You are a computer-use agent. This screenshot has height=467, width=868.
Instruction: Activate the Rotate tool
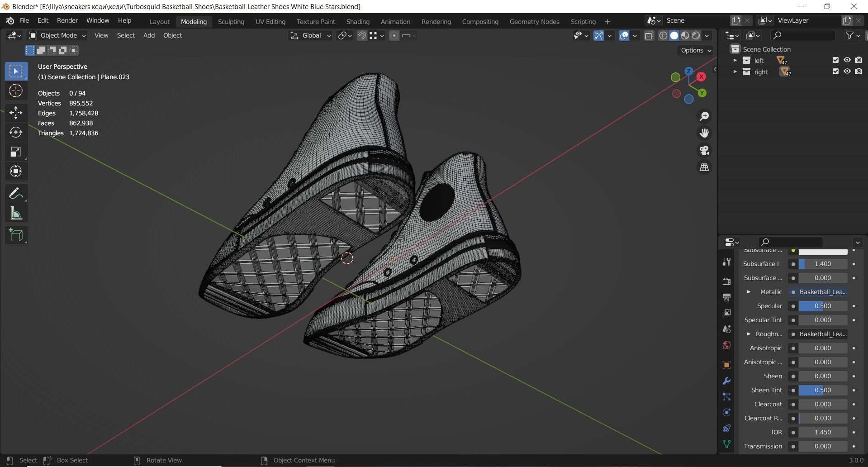(x=16, y=132)
